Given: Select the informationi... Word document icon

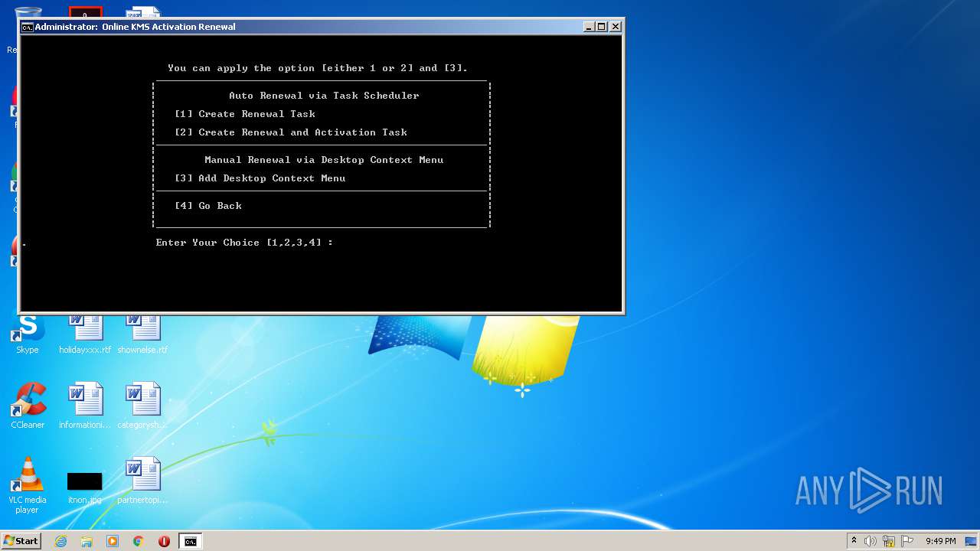Looking at the screenshot, I should pos(85,406).
